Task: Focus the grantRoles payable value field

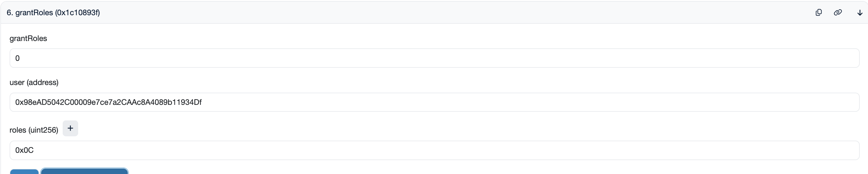Action: point(434,58)
